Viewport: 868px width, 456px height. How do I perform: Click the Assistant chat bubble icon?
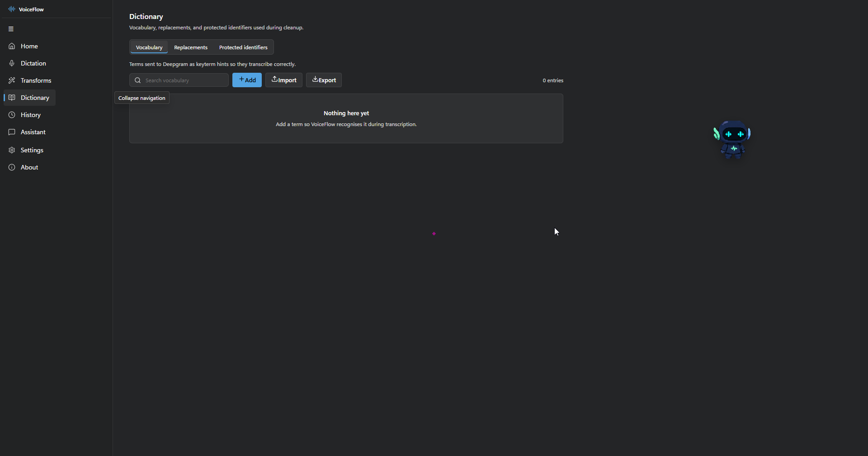pos(12,132)
